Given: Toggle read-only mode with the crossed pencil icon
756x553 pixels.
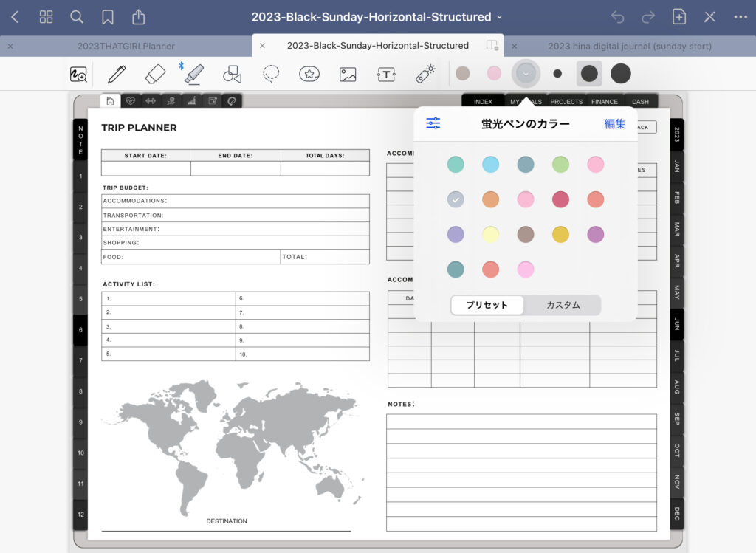Looking at the screenshot, I should click(709, 18).
